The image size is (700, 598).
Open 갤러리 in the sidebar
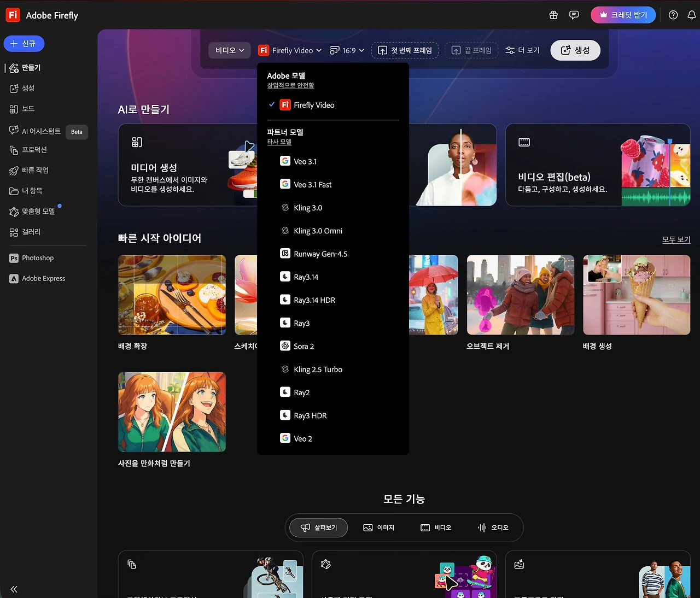(x=25, y=232)
